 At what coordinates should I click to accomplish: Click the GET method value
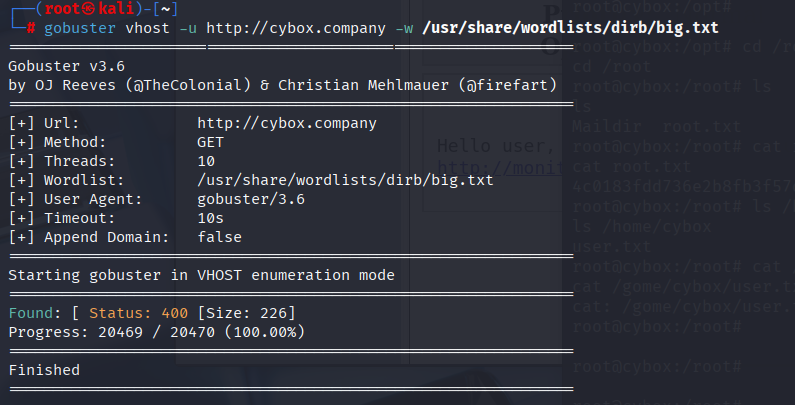point(210,142)
